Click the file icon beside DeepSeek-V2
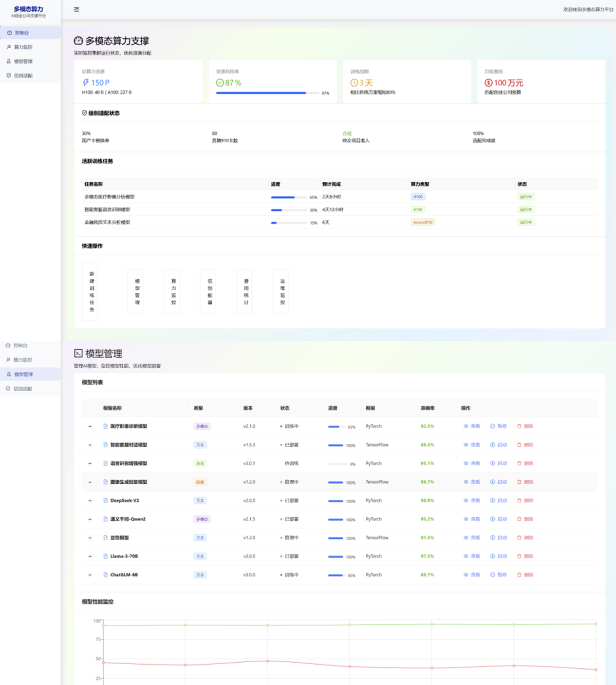The height and width of the screenshot is (685, 616). [x=106, y=500]
